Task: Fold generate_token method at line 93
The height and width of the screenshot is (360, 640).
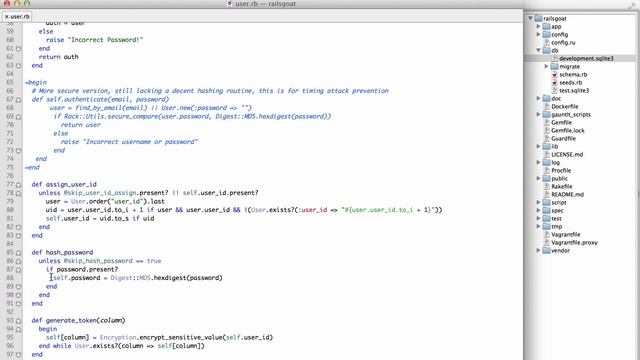Action: 19,321
